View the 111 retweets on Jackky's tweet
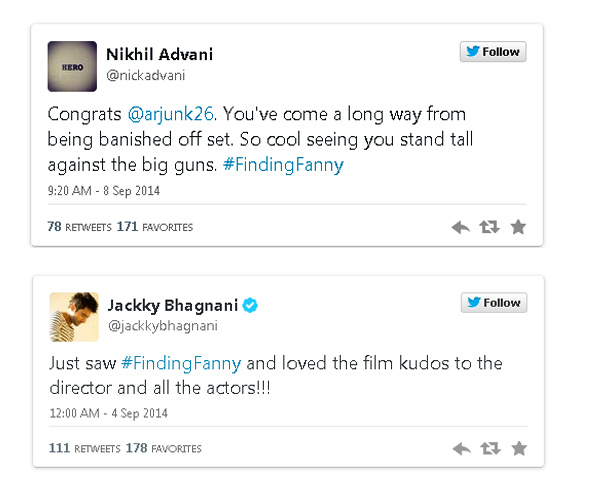The image size is (600, 500). [x=78, y=449]
